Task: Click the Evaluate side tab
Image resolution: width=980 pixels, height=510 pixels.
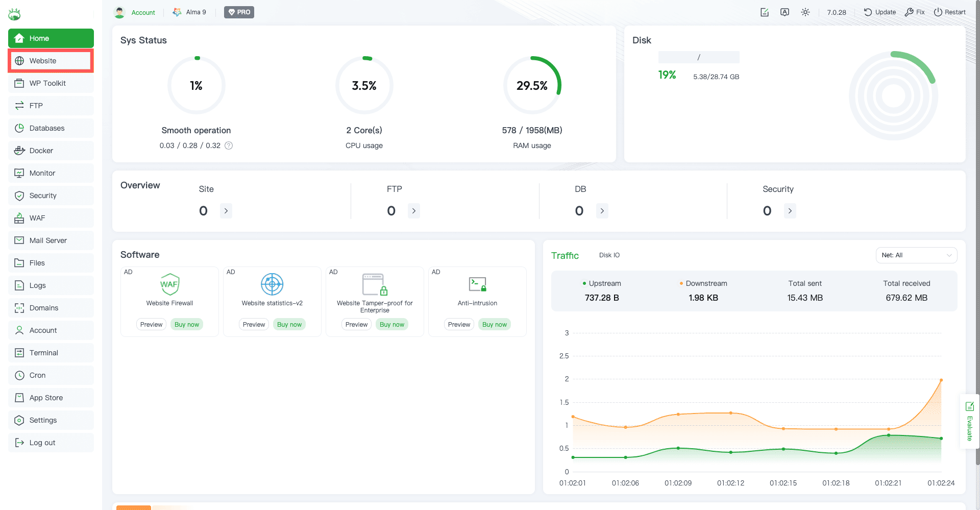Action: [969, 421]
